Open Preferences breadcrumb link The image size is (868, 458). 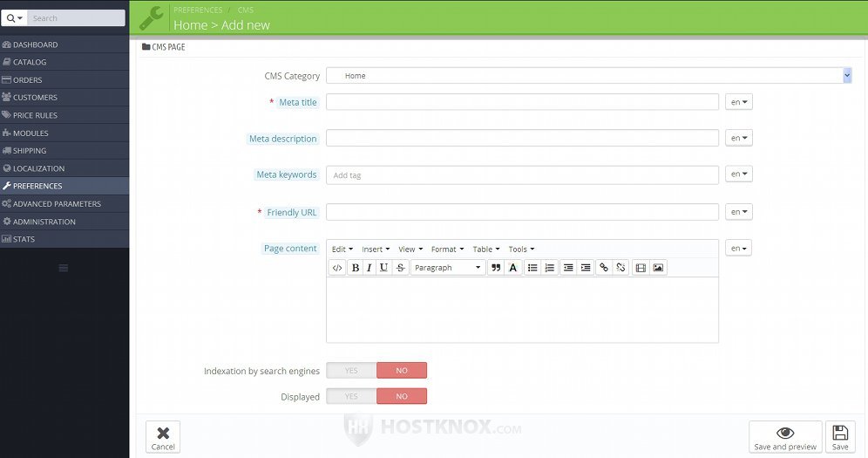(x=198, y=10)
